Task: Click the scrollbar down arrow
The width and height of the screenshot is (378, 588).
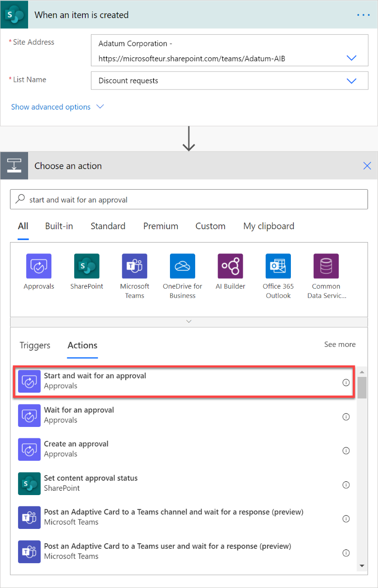Action: 362,566
